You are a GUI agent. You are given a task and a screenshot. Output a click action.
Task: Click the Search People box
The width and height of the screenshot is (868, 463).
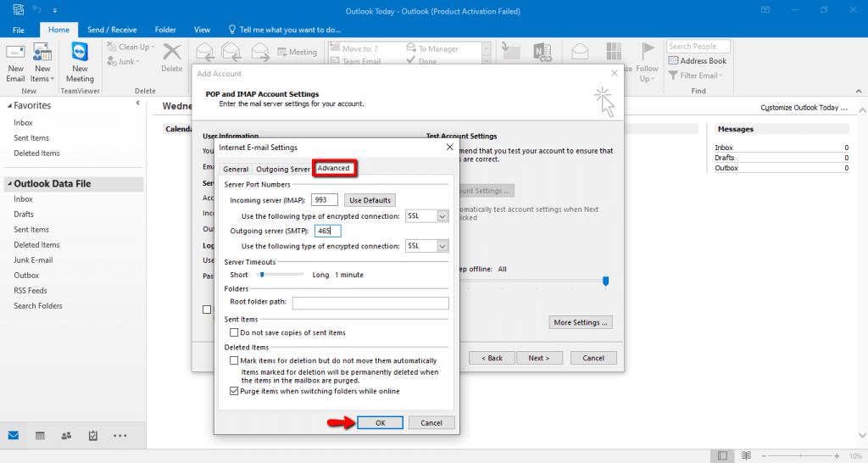pos(698,47)
